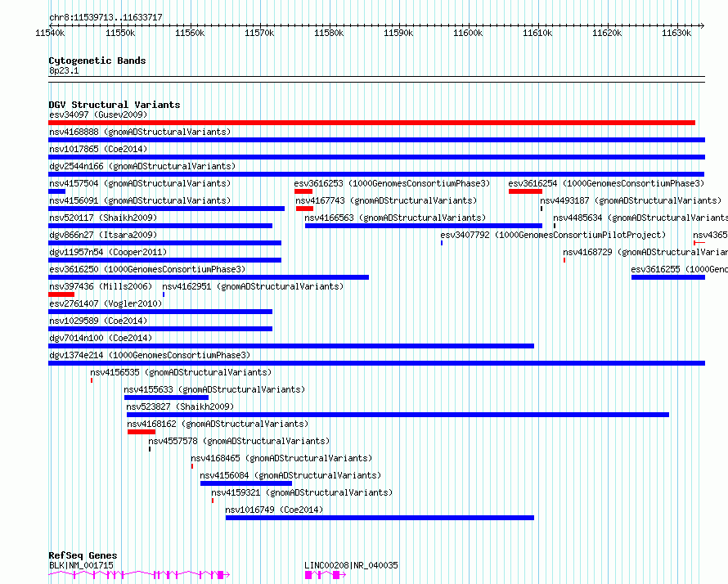Click nsv4168729 variant label
This screenshot has height=584, width=728.
645,252
